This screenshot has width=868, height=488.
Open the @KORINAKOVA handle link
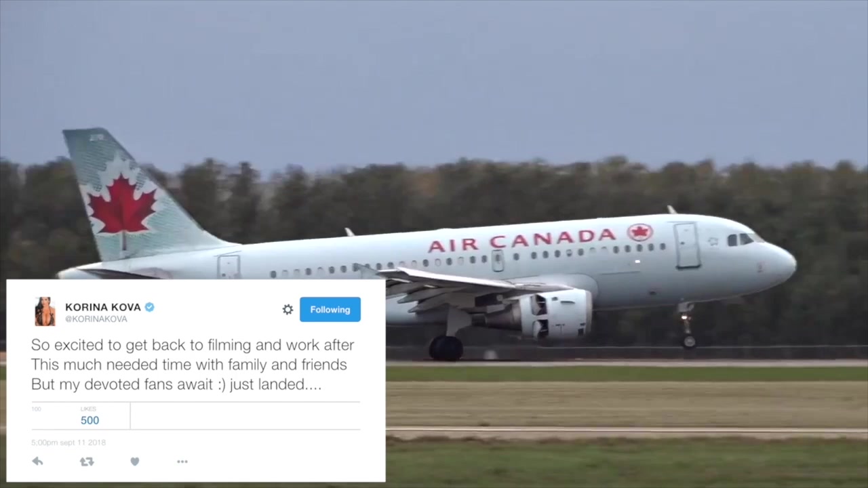click(x=96, y=319)
